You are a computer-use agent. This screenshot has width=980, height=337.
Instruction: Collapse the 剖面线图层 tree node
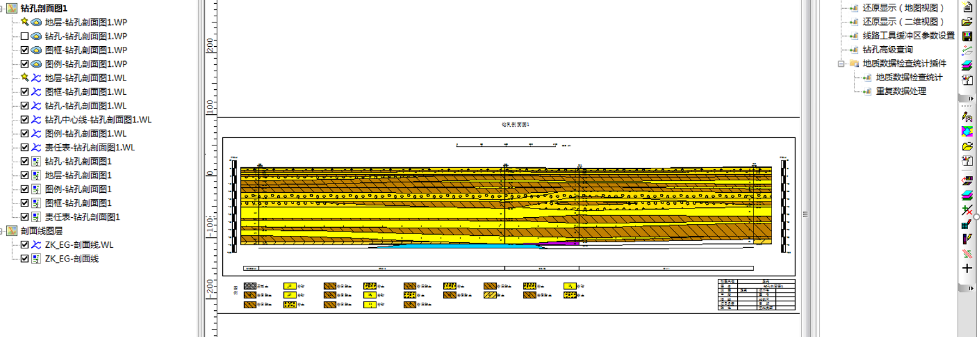2,231
